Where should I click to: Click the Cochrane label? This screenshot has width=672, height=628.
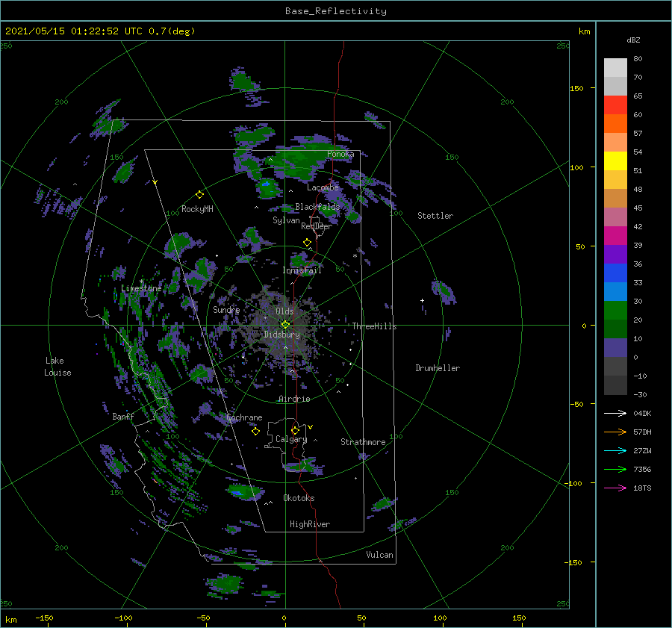click(244, 417)
